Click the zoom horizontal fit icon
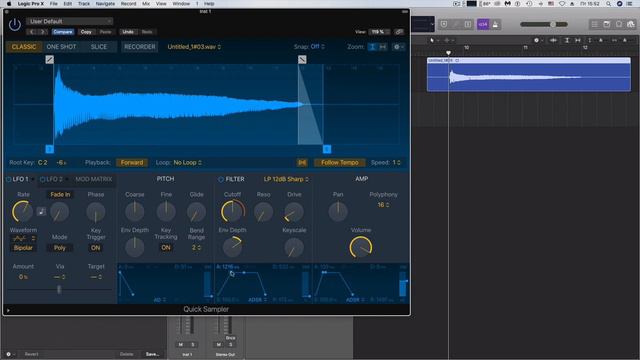This screenshot has width=640, height=360. [x=382, y=47]
